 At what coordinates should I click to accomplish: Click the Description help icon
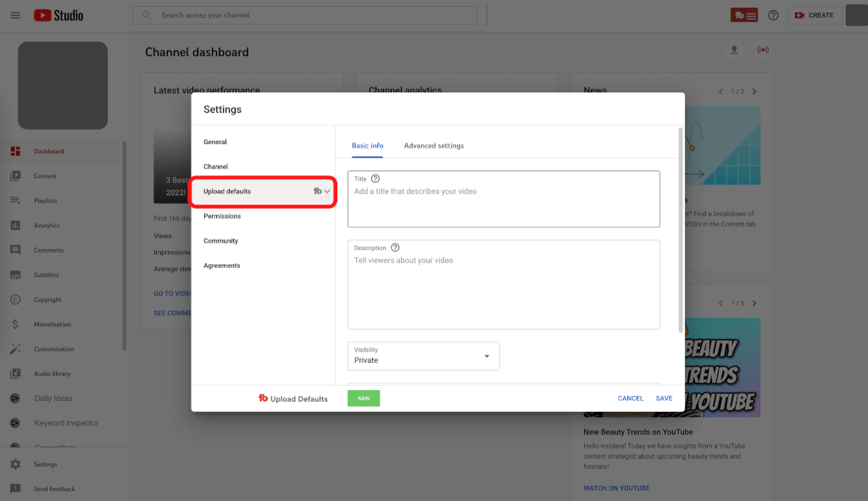tap(395, 248)
